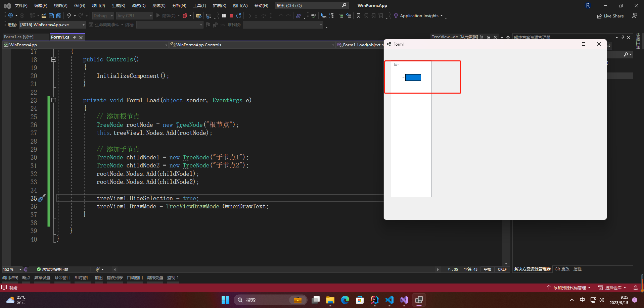Open the process WinFormsApp.exe dropdown
The image size is (644, 308).
(x=52, y=24)
